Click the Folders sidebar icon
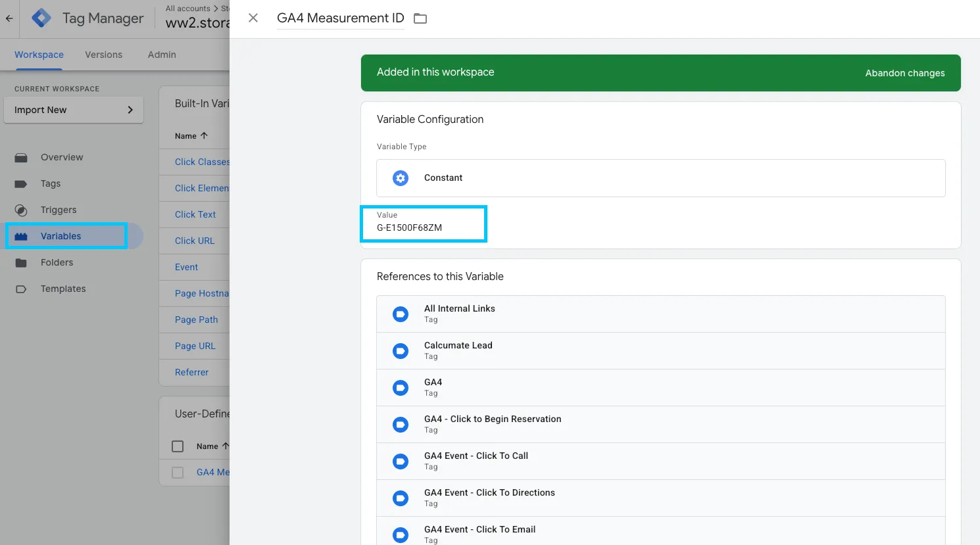Viewport: 980px width, 545px height. tap(21, 263)
